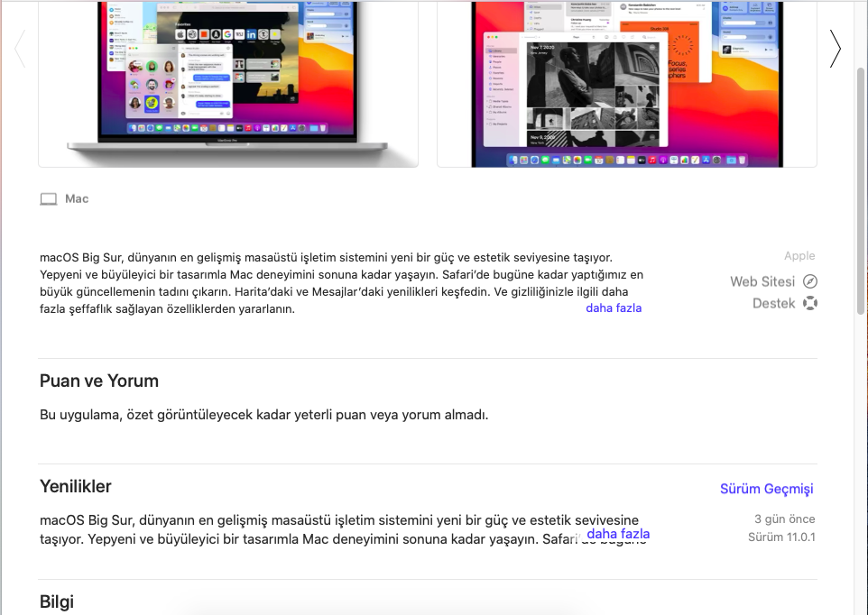Image resolution: width=868 pixels, height=615 pixels.
Task: Go to the previous screenshot with left arrow
Action: pos(20,49)
